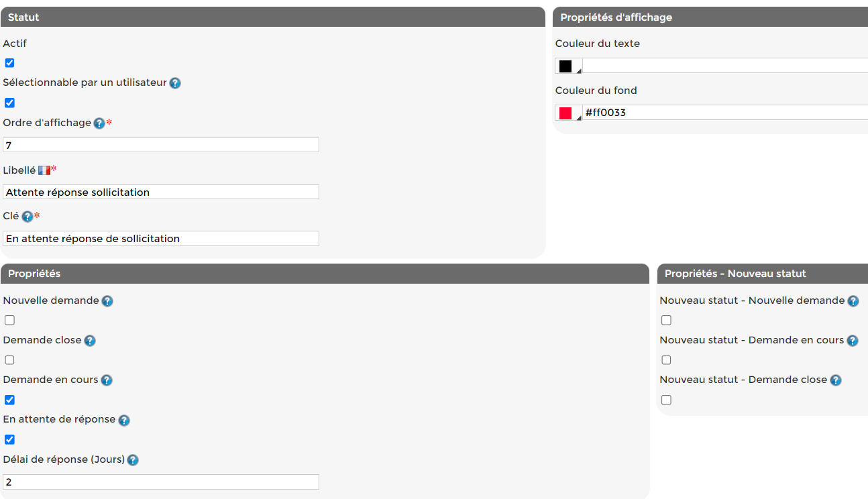Uncheck the Actif checkbox
The image size is (868, 499).
(9, 63)
